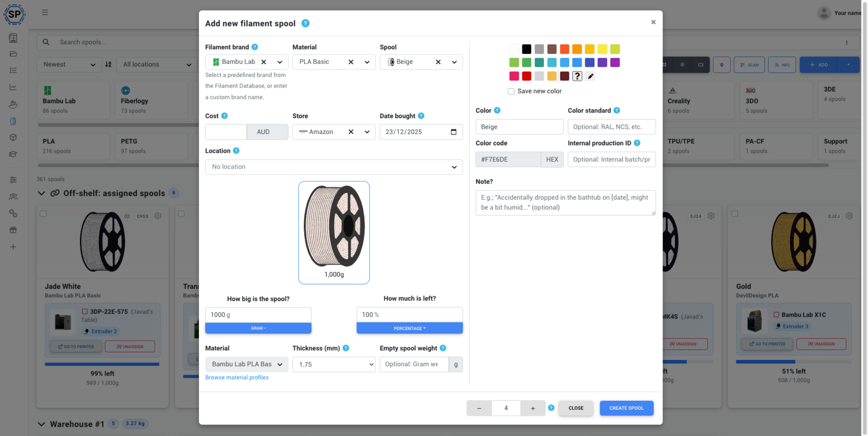Tick the Save new color checkbox
The height and width of the screenshot is (436, 868).
511,91
